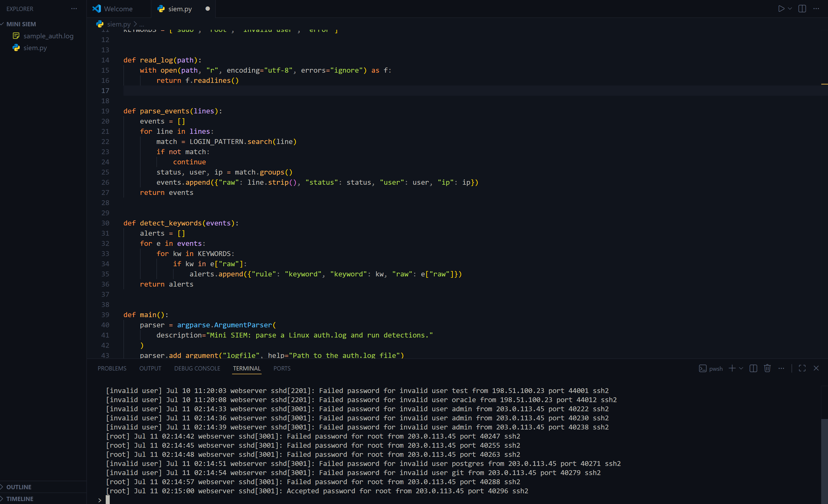Switch to the Welcome tab

tap(118, 9)
